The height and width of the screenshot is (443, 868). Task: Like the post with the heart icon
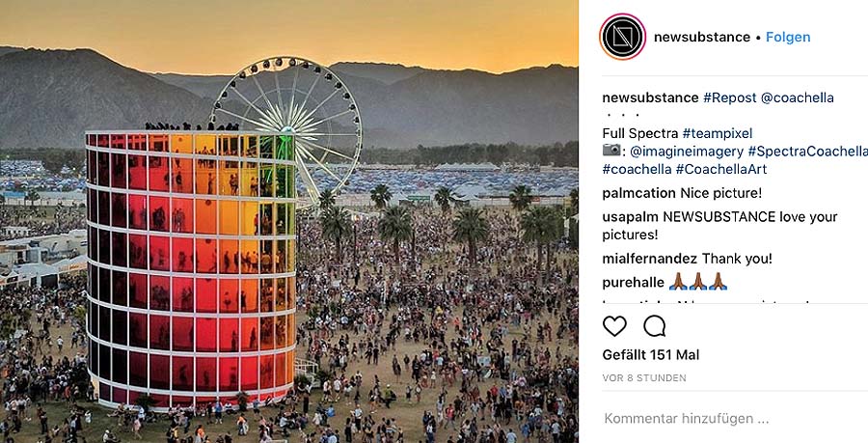point(614,326)
